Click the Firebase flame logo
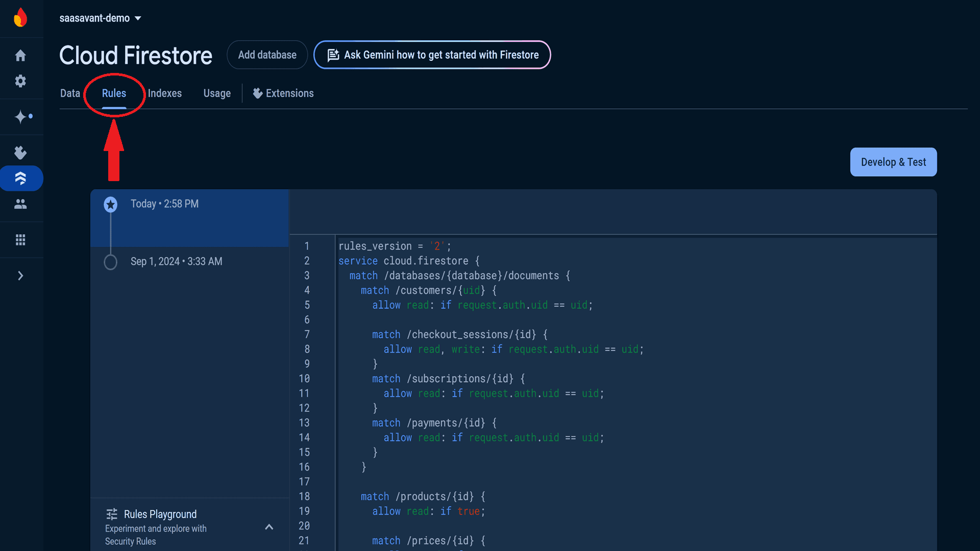The width and height of the screenshot is (980, 551). (x=20, y=18)
